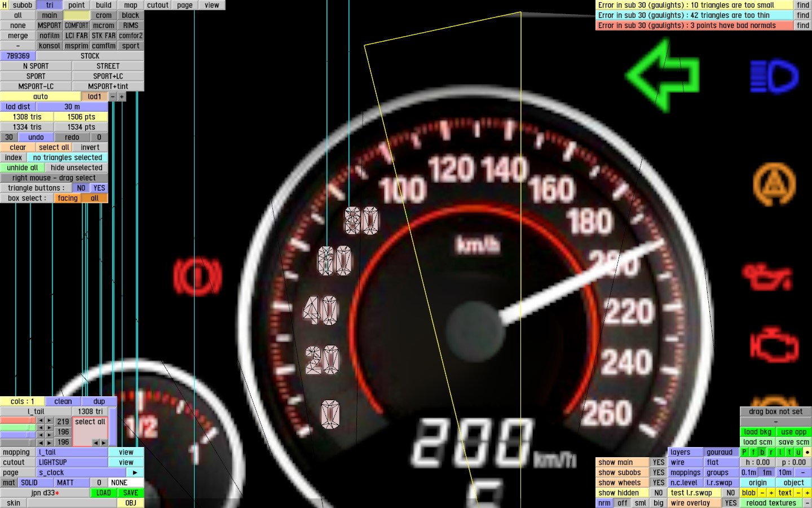Adjust the green colour slider
The width and height of the screenshot is (812, 508).
point(18,428)
